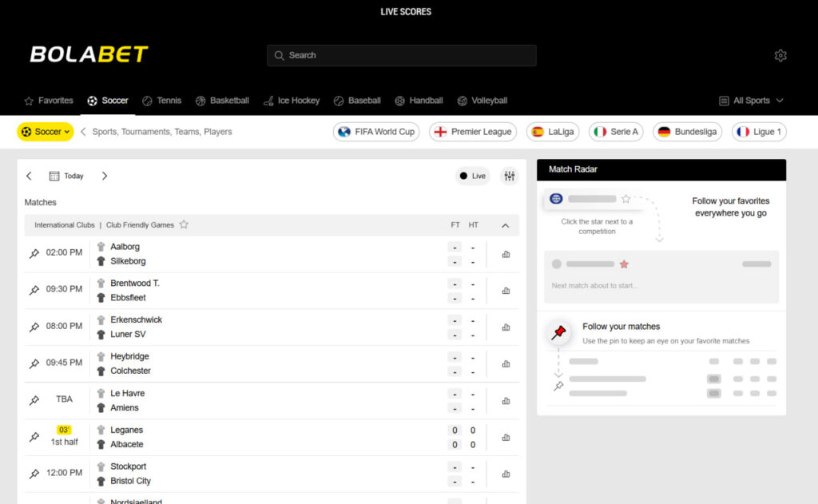
Task: Click the Search input field
Action: (x=402, y=55)
